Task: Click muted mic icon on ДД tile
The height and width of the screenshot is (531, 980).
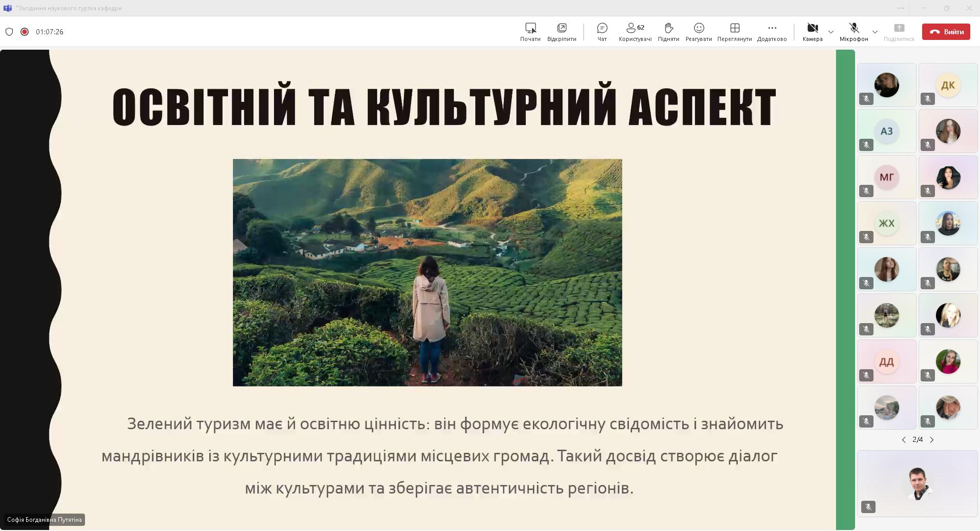Action: click(x=866, y=375)
